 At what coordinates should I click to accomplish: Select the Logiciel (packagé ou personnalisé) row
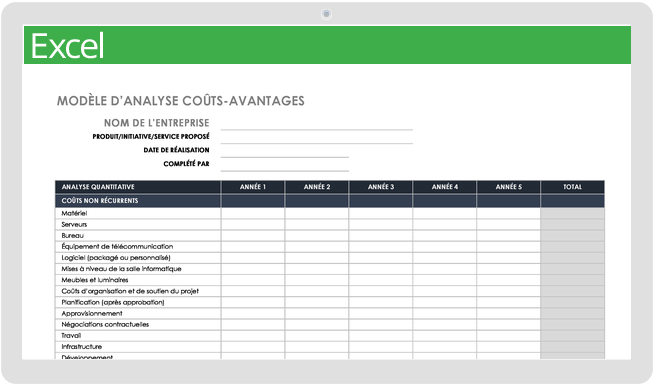(x=330, y=258)
